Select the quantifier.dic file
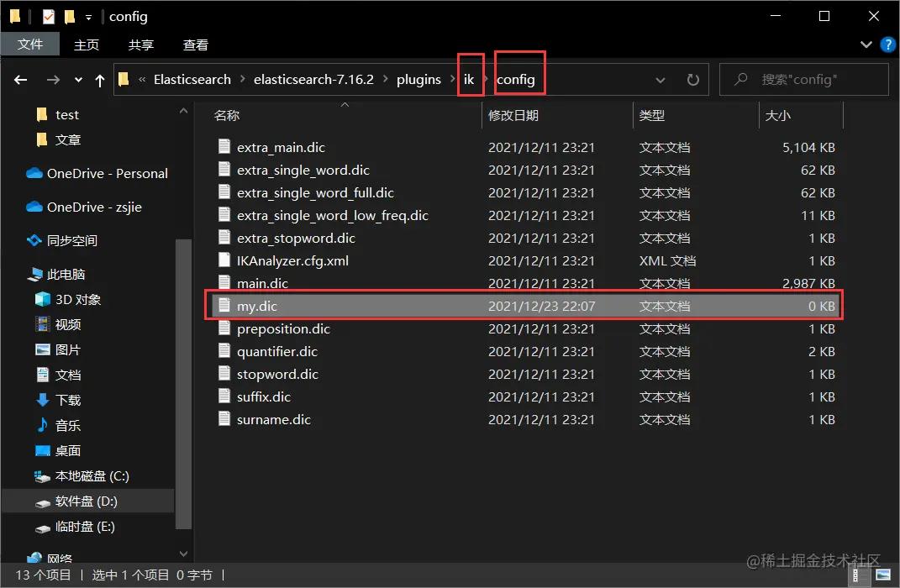The image size is (900, 588). pyautogui.click(x=524, y=352)
